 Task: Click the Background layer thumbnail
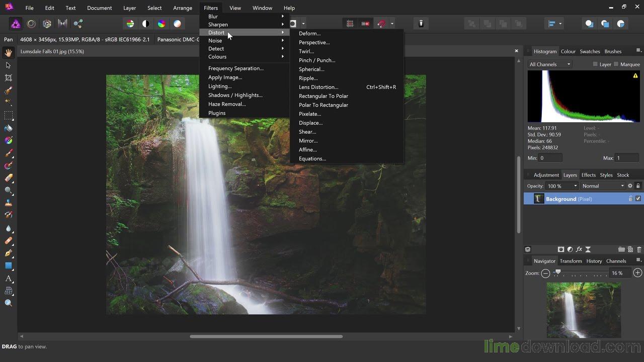pos(539,199)
